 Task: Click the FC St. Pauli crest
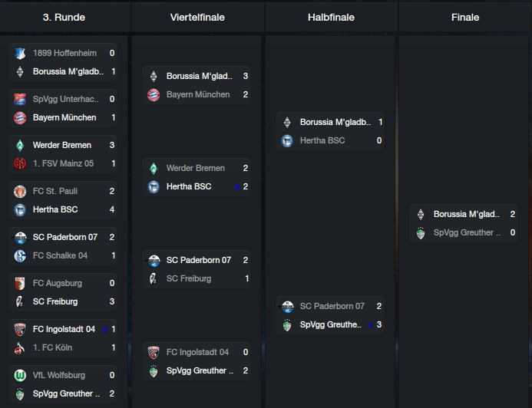click(x=20, y=192)
